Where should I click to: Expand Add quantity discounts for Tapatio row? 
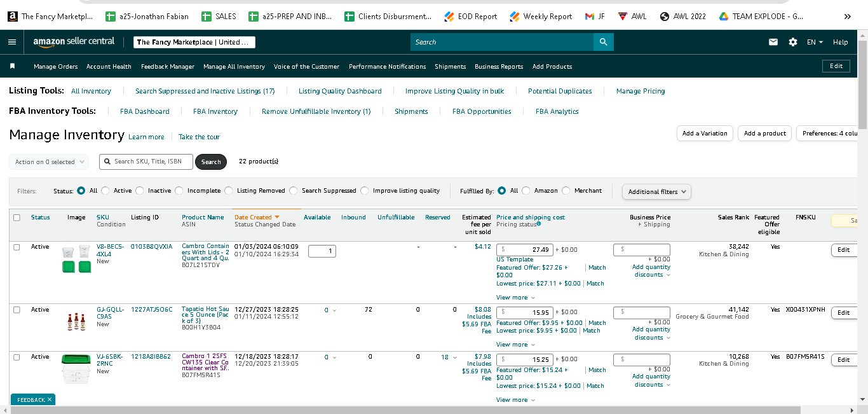[x=651, y=333]
